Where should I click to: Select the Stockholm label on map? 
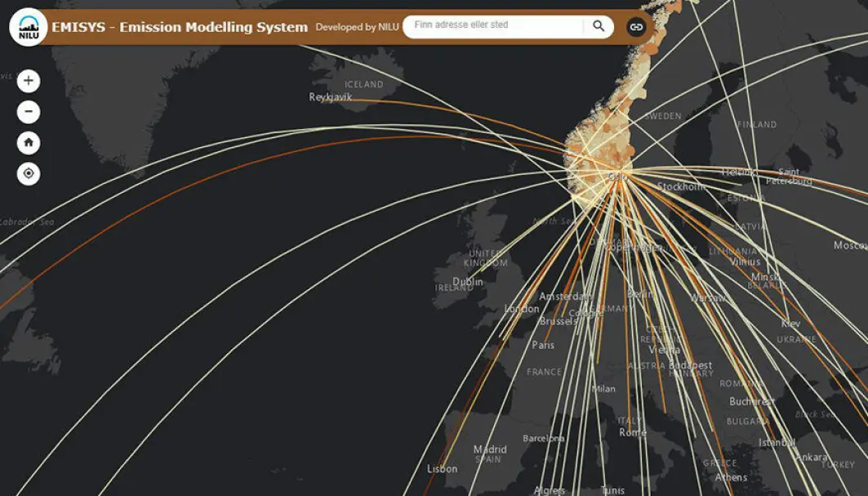[681, 187]
